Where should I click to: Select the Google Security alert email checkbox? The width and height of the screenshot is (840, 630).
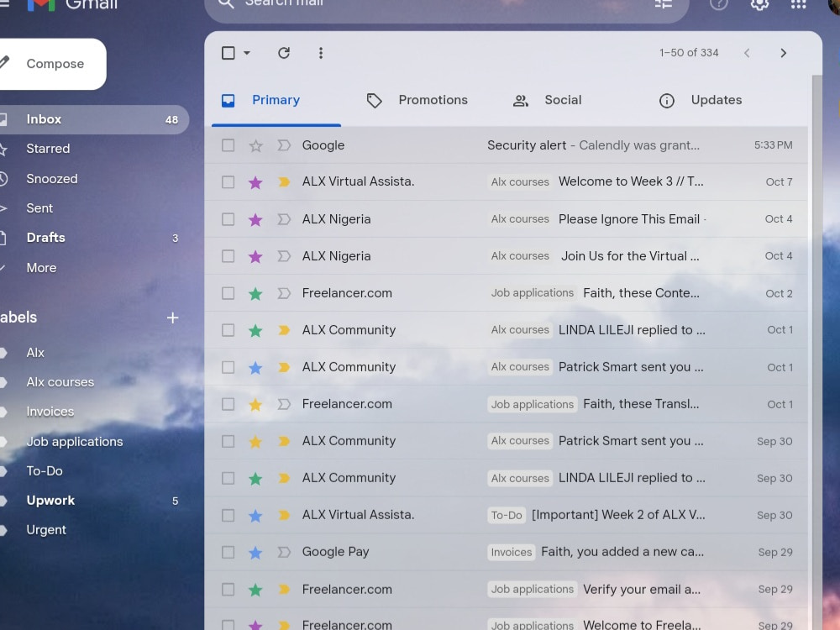tap(228, 145)
